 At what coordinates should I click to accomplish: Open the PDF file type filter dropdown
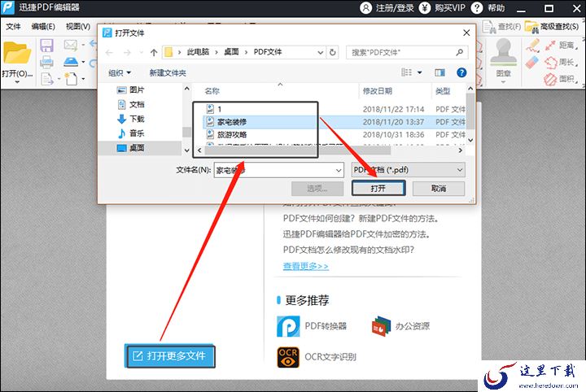click(x=460, y=170)
